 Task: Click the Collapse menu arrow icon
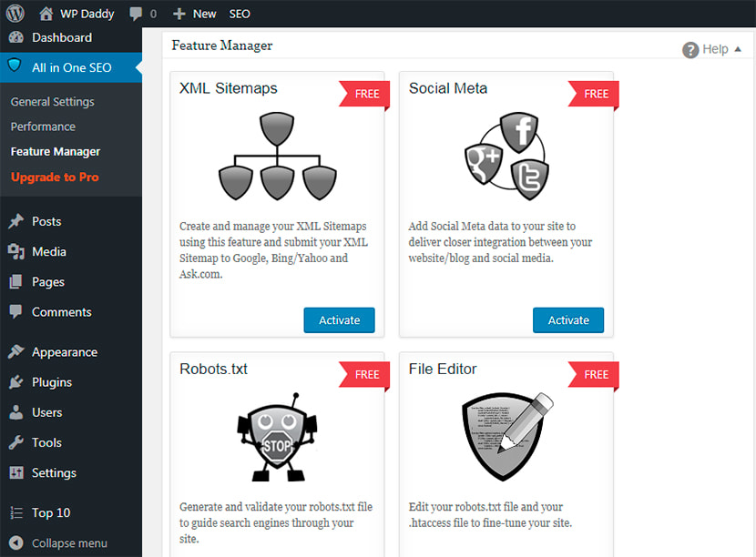[15, 543]
